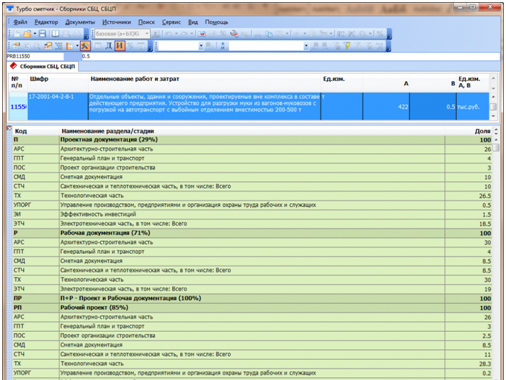Click the first icon in the second toolbar row
Viewport: 506px width, 380px height.
pyautogui.click(x=16, y=46)
